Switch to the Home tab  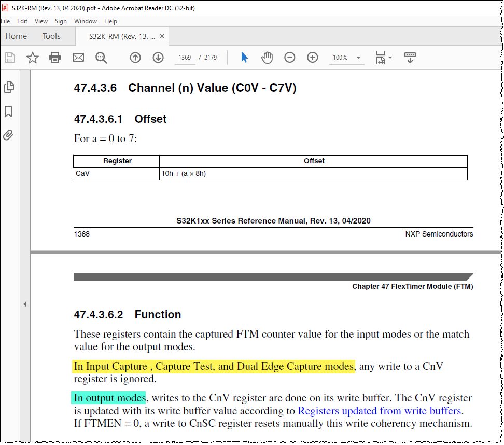tap(16, 36)
